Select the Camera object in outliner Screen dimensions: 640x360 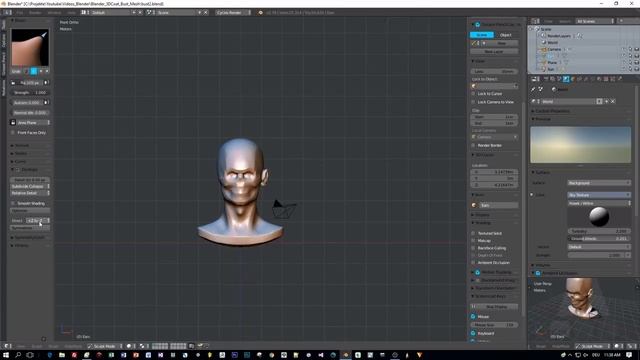click(x=554, y=49)
